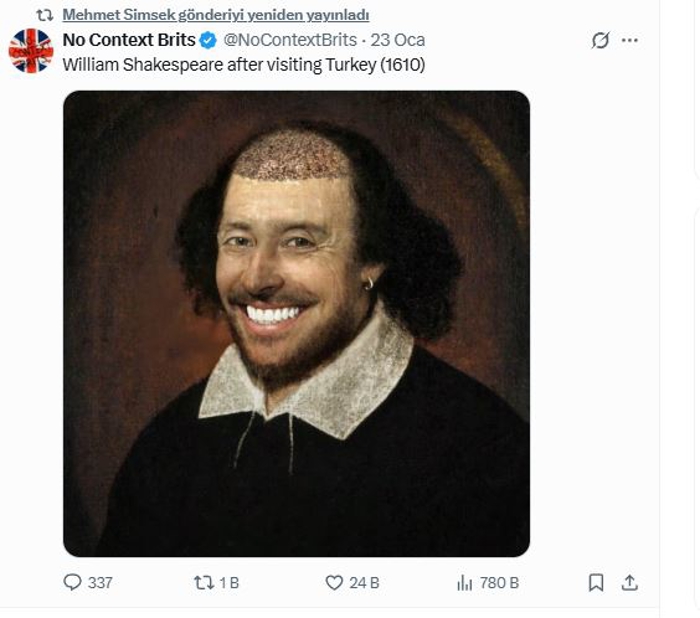This screenshot has width=700, height=618.
Task: Like the tweet with the heart icon
Action: (x=334, y=582)
